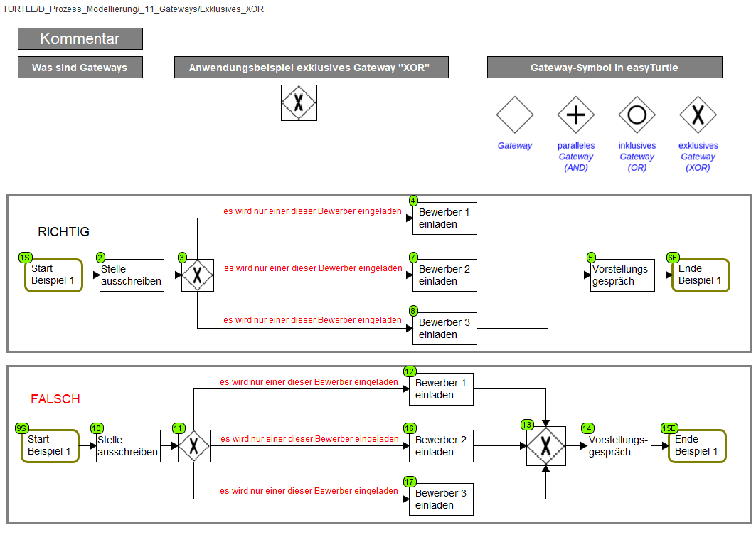Click red flow label leading to task 16
The image size is (756, 550).
coord(309,439)
